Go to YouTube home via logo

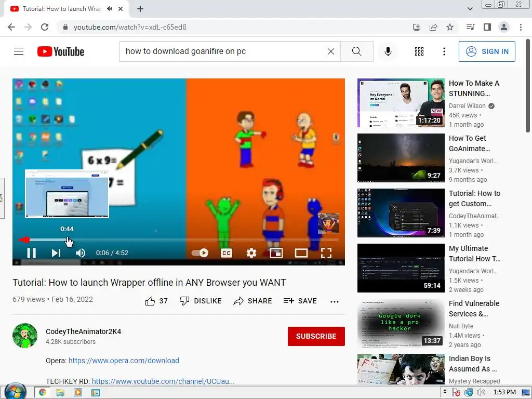[x=61, y=51]
